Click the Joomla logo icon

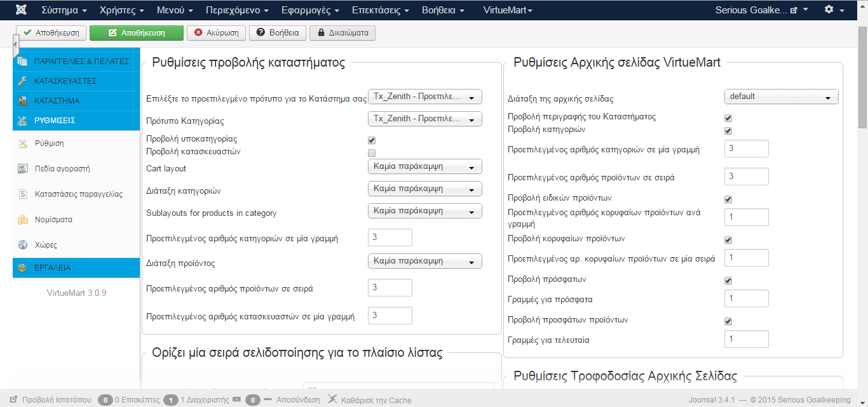[x=22, y=10]
